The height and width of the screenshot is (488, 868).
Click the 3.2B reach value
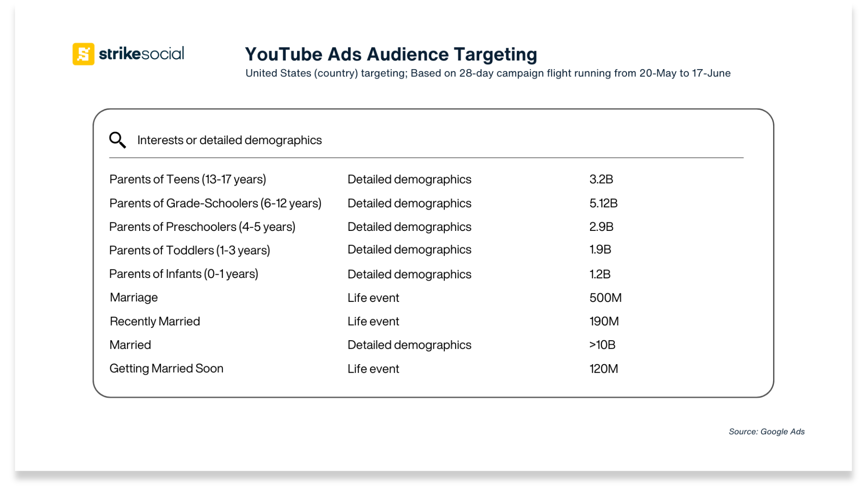[x=601, y=179]
